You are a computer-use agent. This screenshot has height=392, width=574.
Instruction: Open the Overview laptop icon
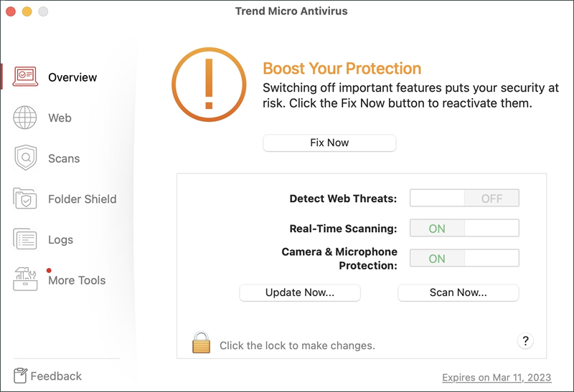point(25,77)
